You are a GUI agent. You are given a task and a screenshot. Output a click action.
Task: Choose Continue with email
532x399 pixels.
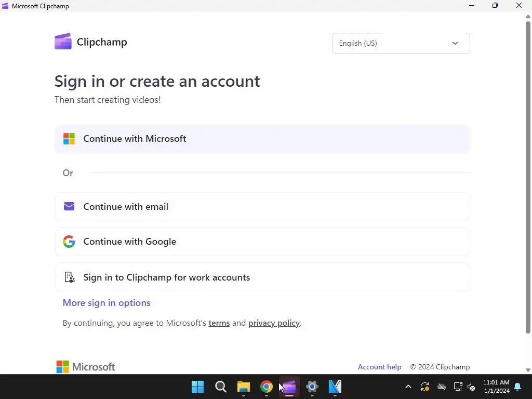(262, 207)
